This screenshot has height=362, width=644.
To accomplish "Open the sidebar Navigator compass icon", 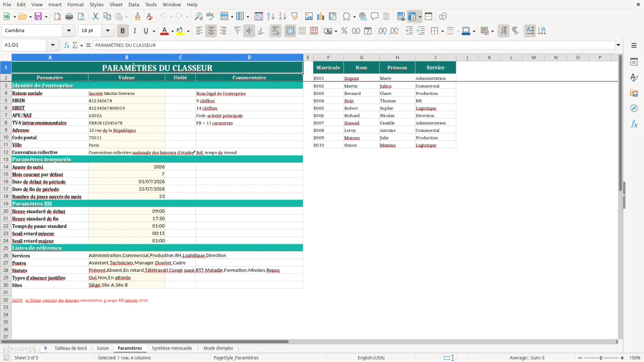I will click(634, 108).
